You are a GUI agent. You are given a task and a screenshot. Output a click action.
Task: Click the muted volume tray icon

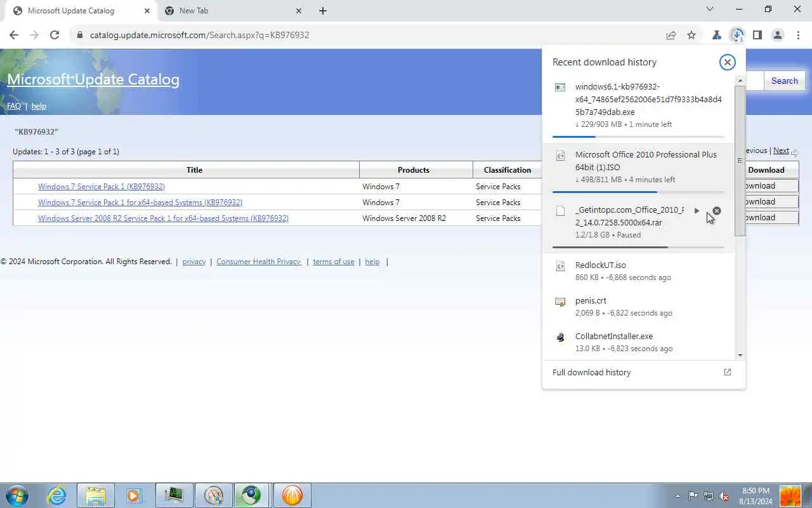723,496
